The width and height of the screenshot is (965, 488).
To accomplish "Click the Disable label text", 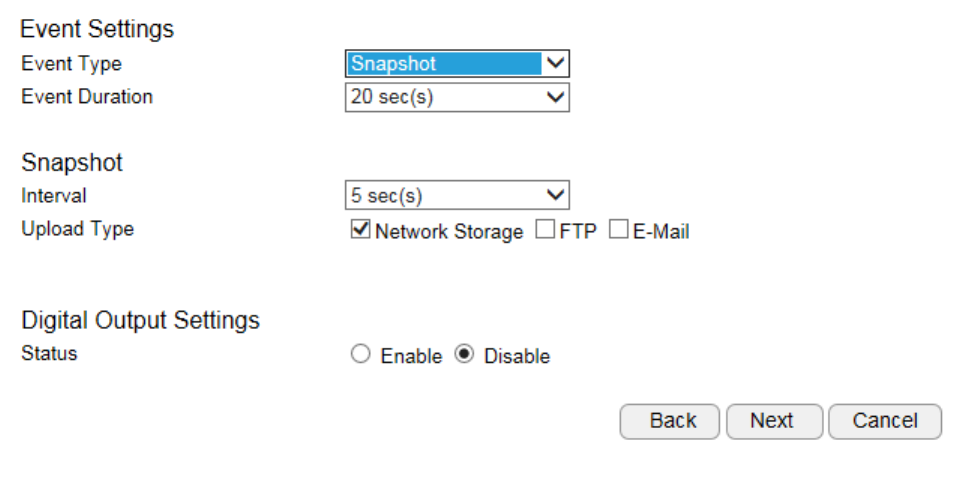I will click(x=517, y=357).
